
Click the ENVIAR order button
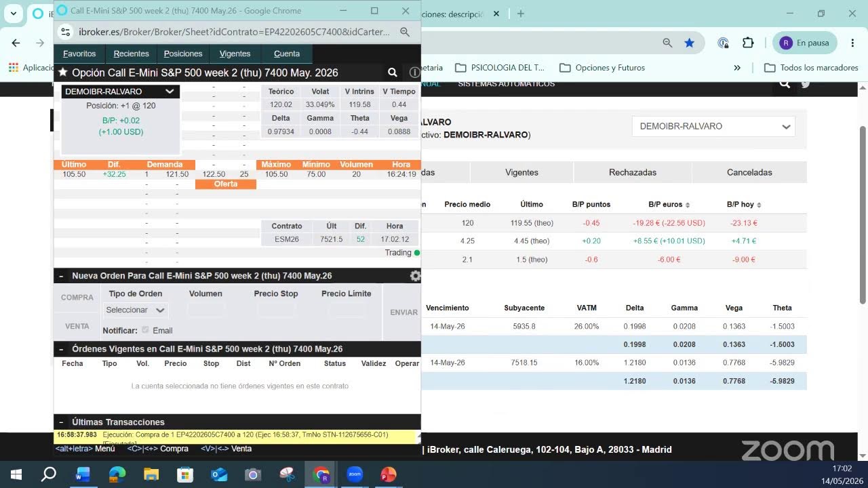click(x=403, y=312)
